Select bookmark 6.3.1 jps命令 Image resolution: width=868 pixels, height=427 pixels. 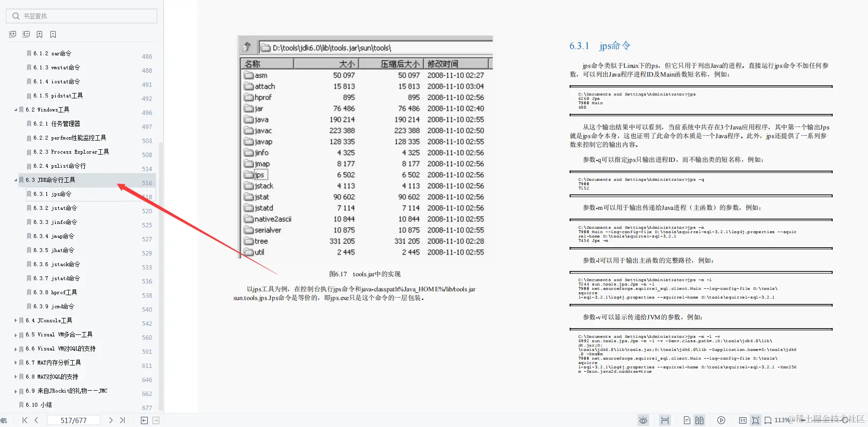(52, 194)
